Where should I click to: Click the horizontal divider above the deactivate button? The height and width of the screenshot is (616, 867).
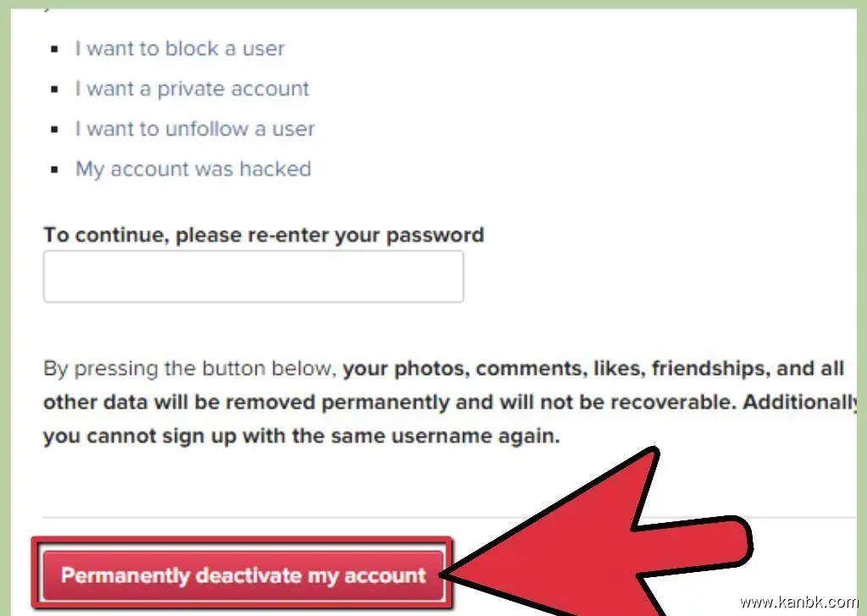[x=339, y=516]
